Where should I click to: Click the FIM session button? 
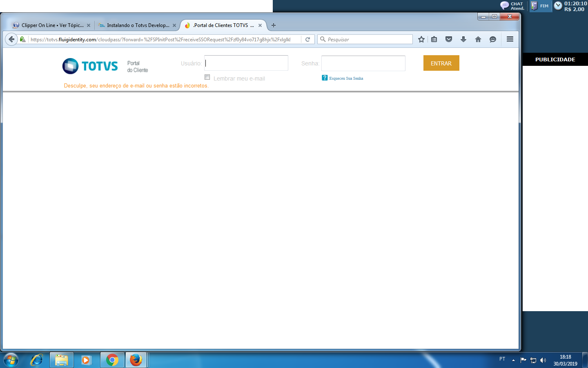(540, 6)
